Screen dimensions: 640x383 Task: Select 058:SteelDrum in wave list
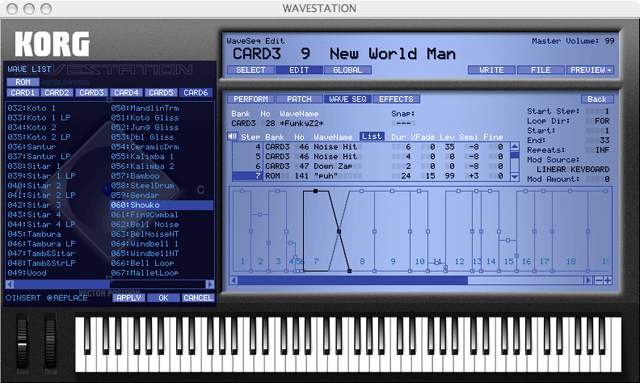coord(142,186)
